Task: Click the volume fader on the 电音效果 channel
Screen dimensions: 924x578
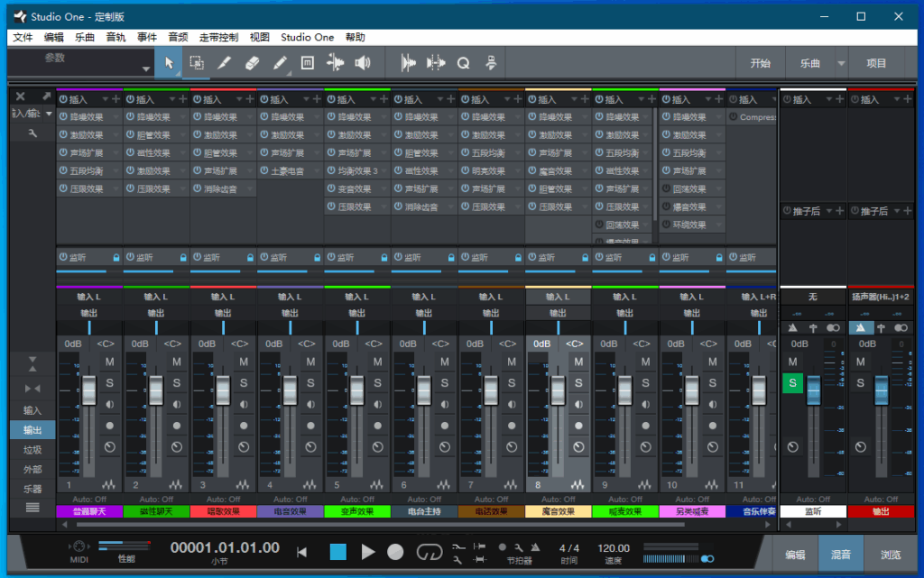Action: (289, 390)
